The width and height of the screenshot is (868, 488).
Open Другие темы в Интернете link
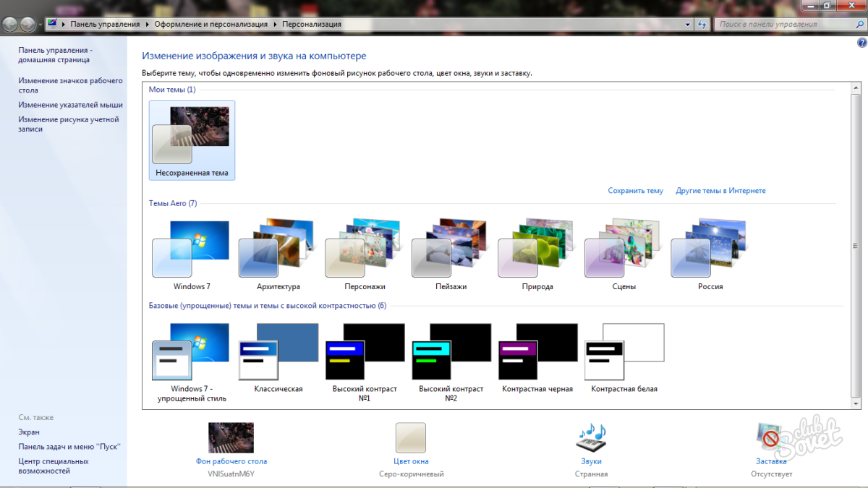(x=720, y=191)
